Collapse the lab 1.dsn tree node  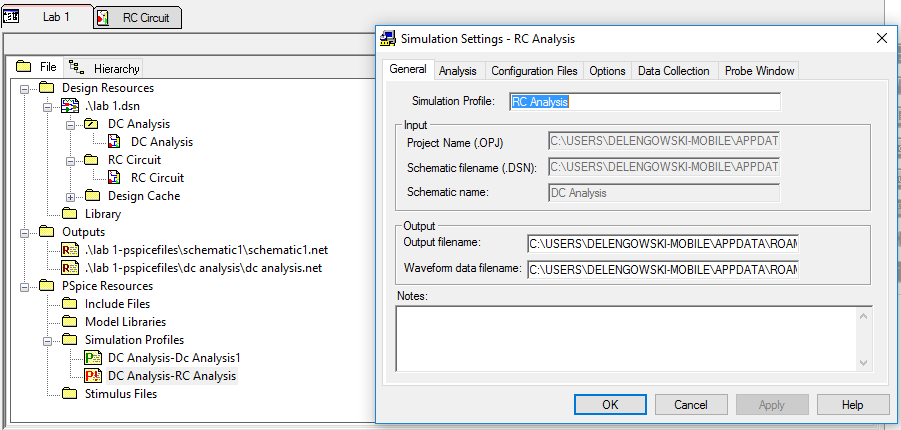[47, 107]
